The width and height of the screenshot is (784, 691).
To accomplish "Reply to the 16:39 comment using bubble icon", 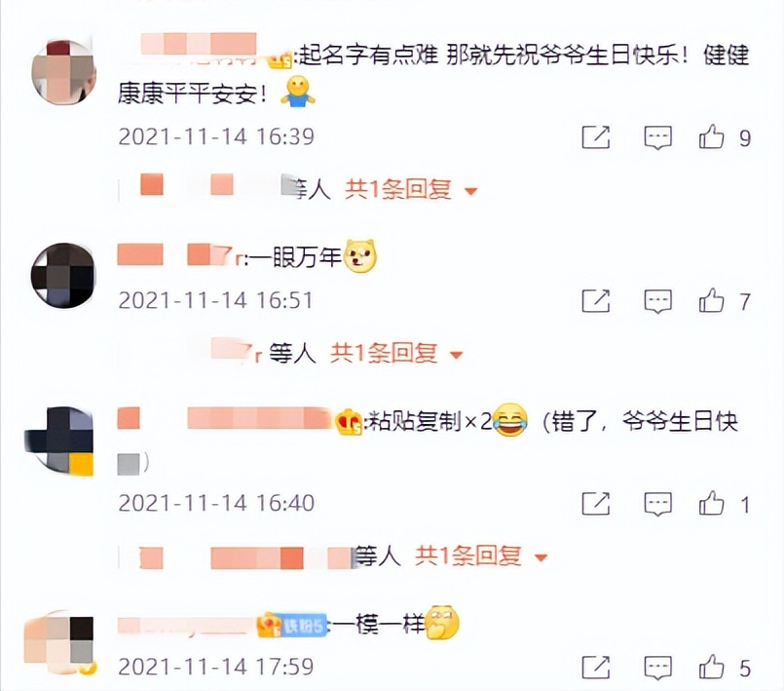I will point(657,137).
